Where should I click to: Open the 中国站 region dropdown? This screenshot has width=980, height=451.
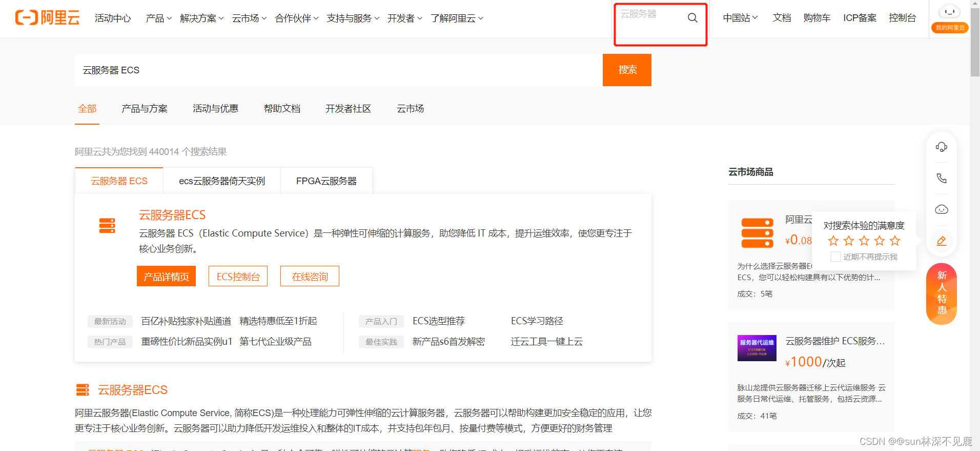pos(740,18)
